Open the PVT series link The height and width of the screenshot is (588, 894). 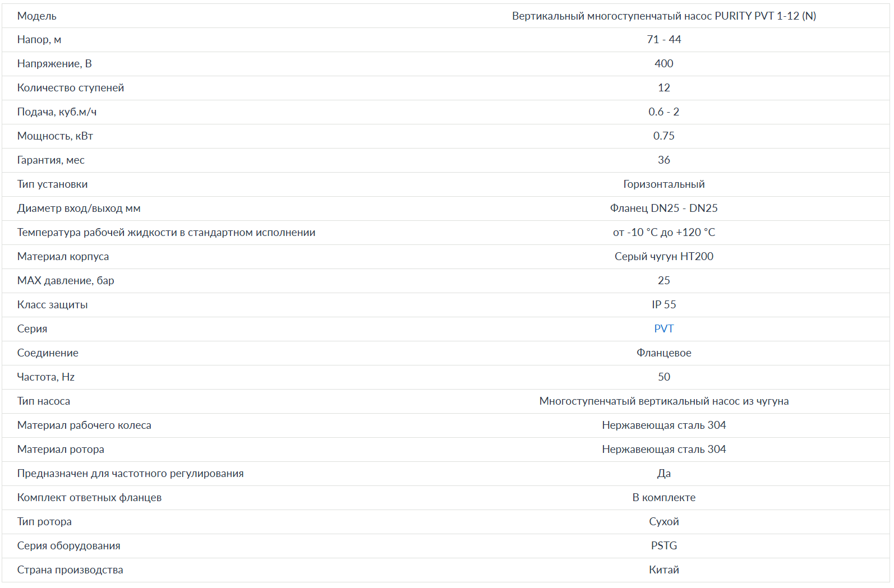(663, 329)
